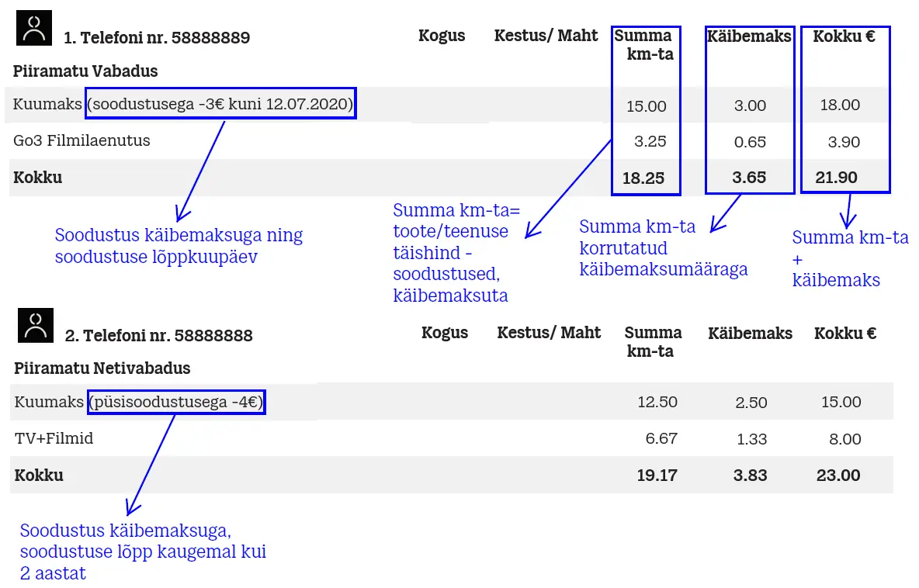Click the boxed Käibemaks header in first table
Viewport: 919px width, 588px height.
750,36
